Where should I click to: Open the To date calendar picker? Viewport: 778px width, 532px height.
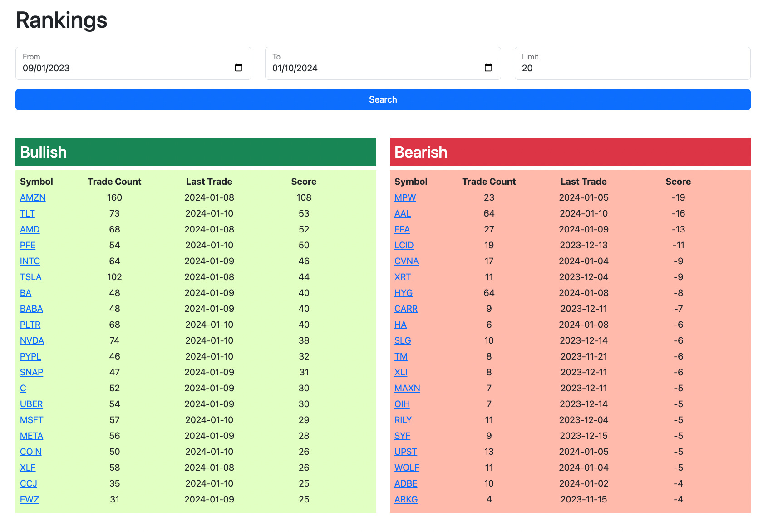tap(488, 67)
